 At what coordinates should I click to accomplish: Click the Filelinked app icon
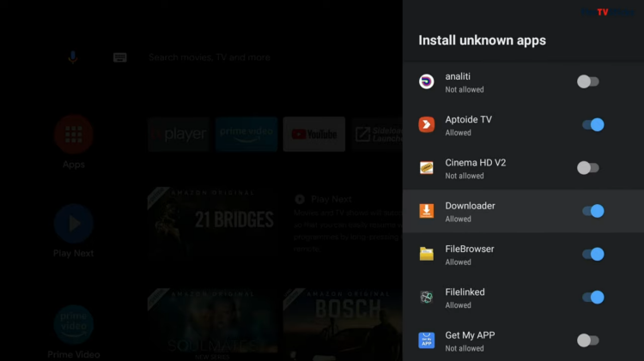pyautogui.click(x=426, y=297)
